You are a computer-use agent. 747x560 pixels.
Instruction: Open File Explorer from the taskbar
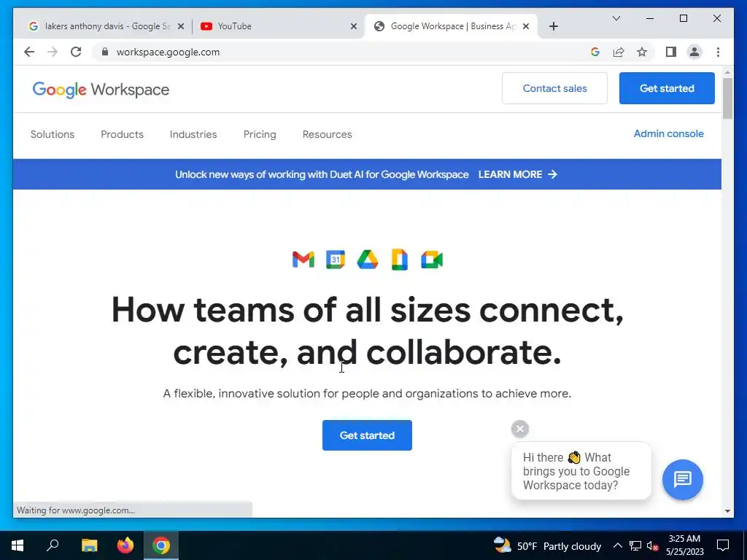click(x=89, y=545)
